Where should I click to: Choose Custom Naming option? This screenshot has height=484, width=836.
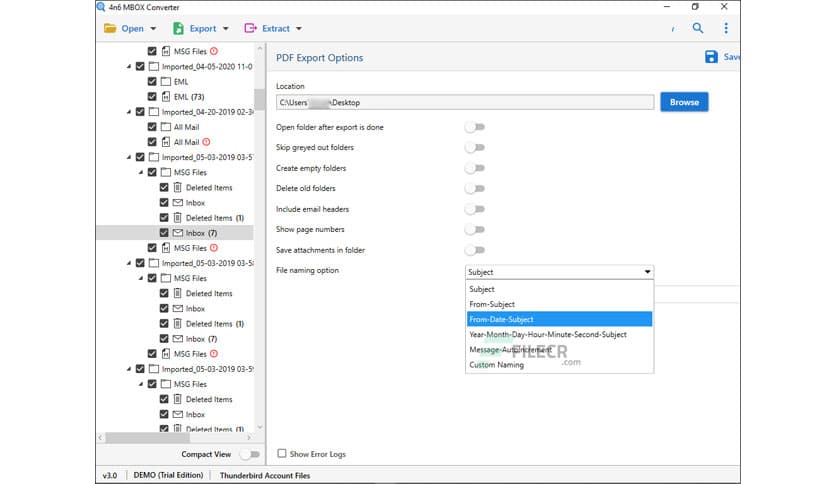pos(559,365)
